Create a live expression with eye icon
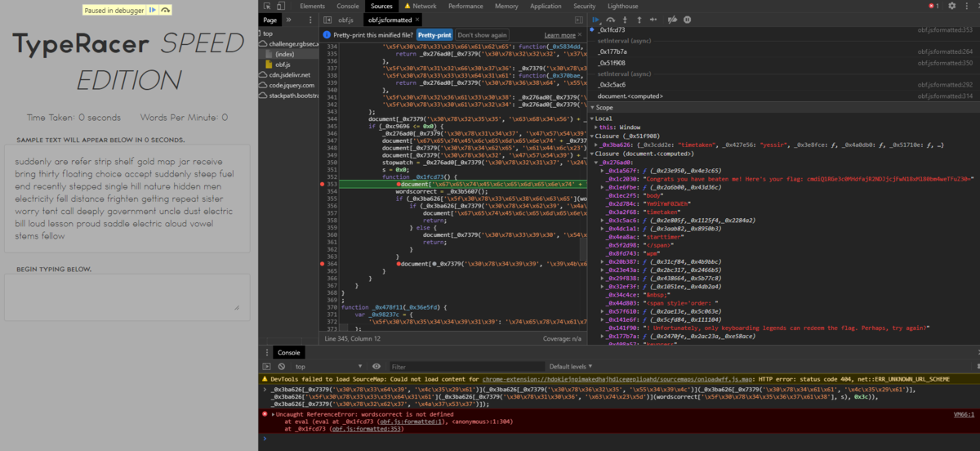The height and width of the screenshot is (451, 980). (x=376, y=366)
